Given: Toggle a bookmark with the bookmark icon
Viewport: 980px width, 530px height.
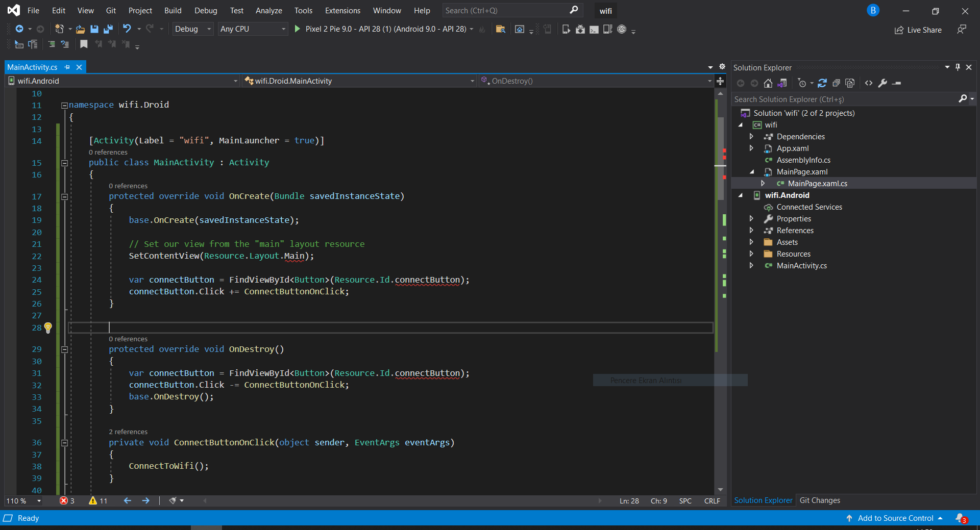Looking at the screenshot, I should (x=84, y=44).
